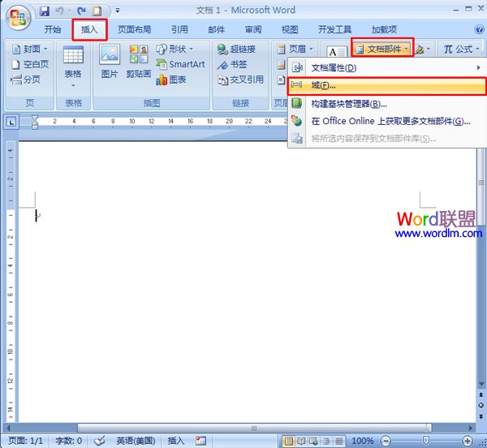Viewport: 487px width, 448px height.
Task: Open Shapes (形状) gallery
Action: (x=175, y=49)
